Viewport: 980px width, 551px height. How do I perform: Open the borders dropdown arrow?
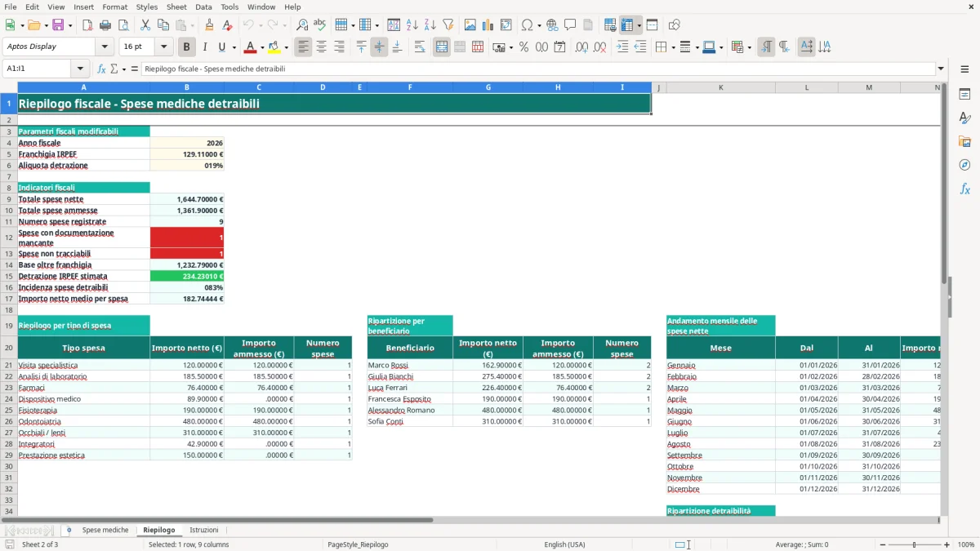pos(673,47)
